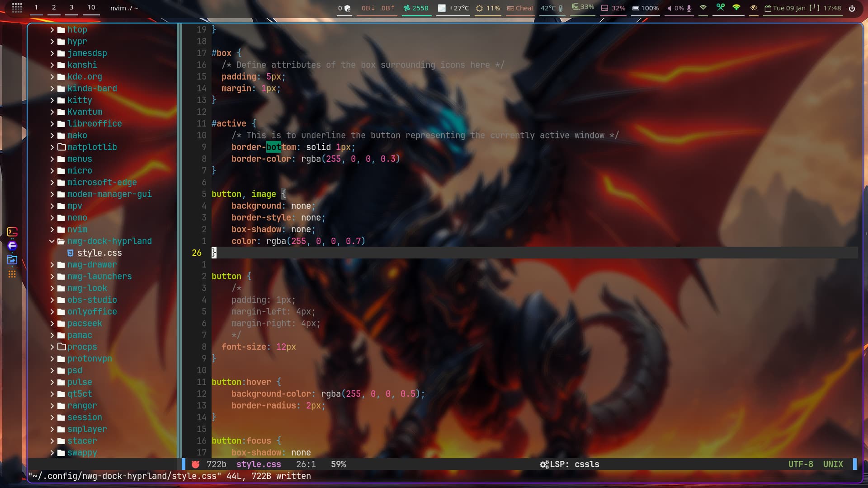This screenshot has width=868, height=488.
Task: Click the current line number 26
Action: [x=197, y=253]
